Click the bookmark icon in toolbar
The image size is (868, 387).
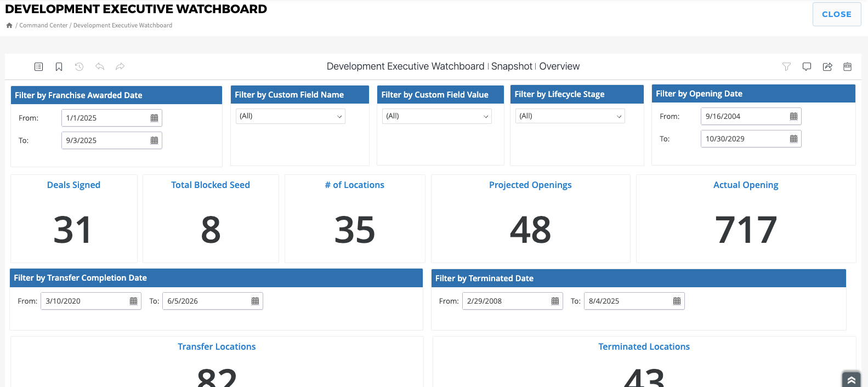[59, 67]
